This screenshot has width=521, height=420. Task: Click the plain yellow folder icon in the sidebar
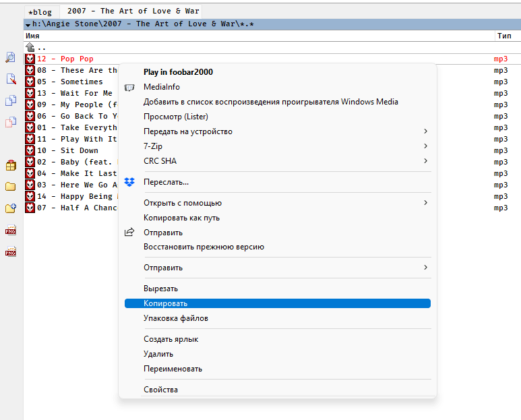coord(11,187)
